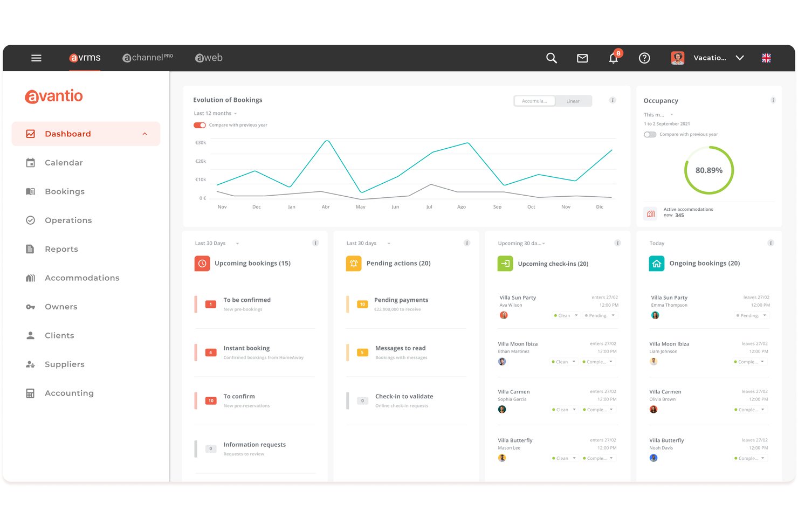798x532 pixels.
Task: Click info icon on Ongoing bookings card
Action: tap(771, 243)
